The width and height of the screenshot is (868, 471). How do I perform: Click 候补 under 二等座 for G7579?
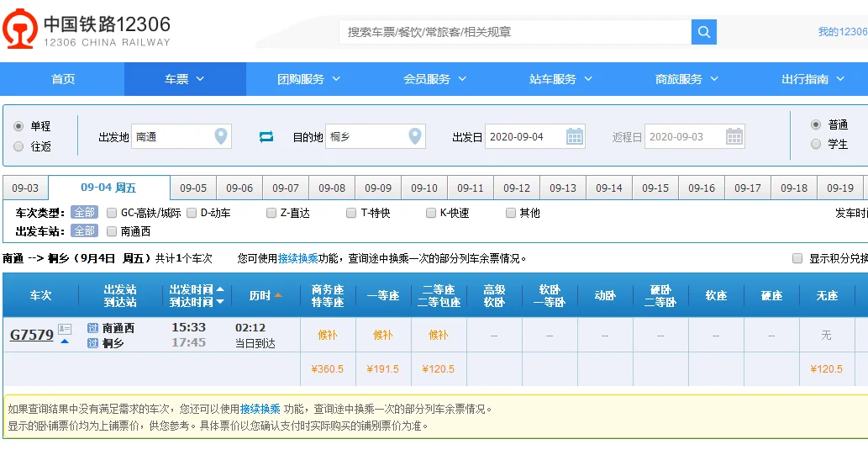coord(439,335)
